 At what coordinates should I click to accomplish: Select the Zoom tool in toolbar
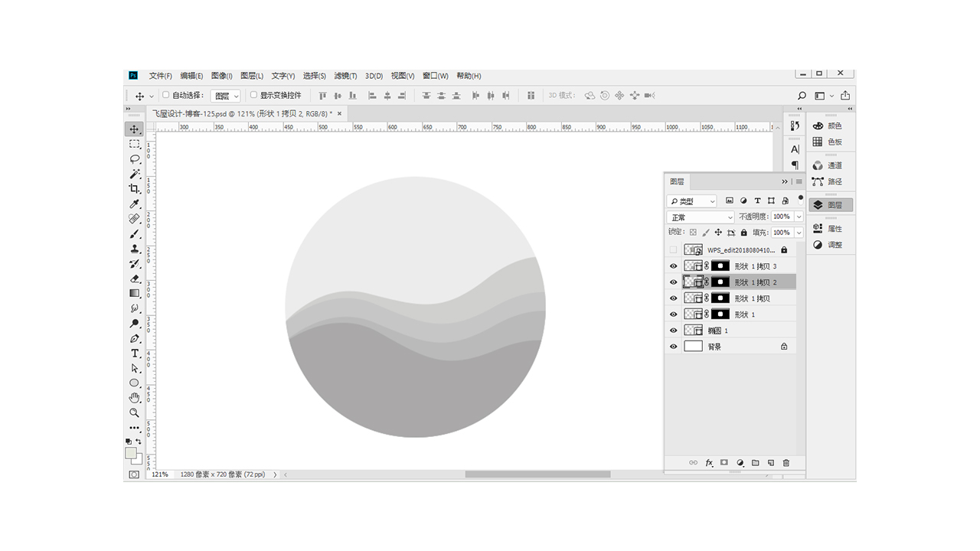click(135, 413)
